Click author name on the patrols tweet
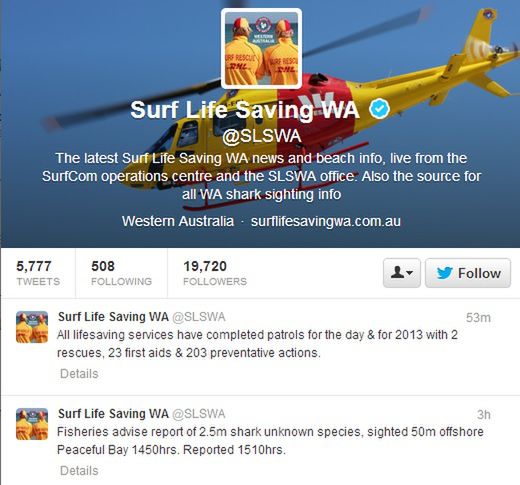 113,317
